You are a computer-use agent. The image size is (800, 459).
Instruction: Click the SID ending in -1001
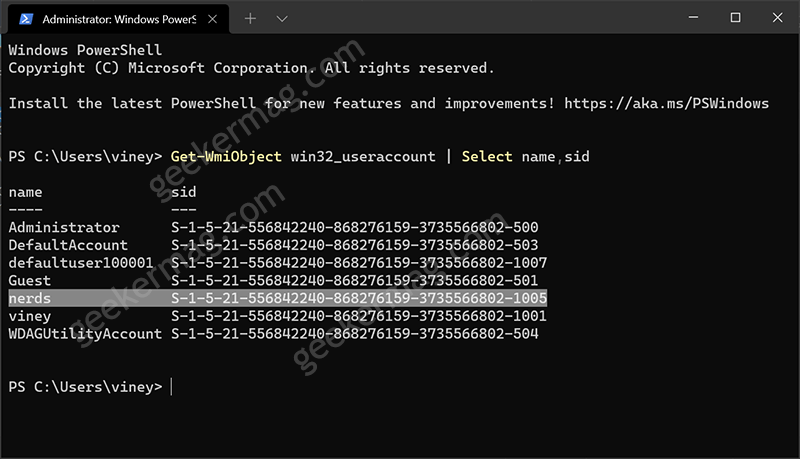(x=359, y=316)
